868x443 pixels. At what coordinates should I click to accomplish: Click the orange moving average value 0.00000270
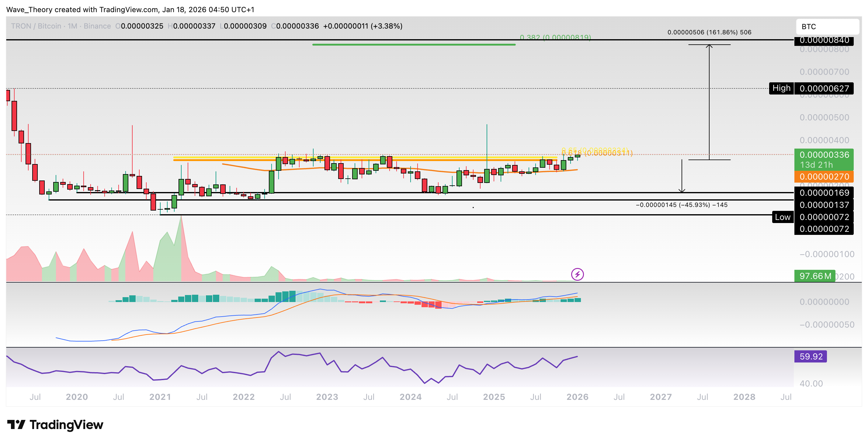click(824, 177)
